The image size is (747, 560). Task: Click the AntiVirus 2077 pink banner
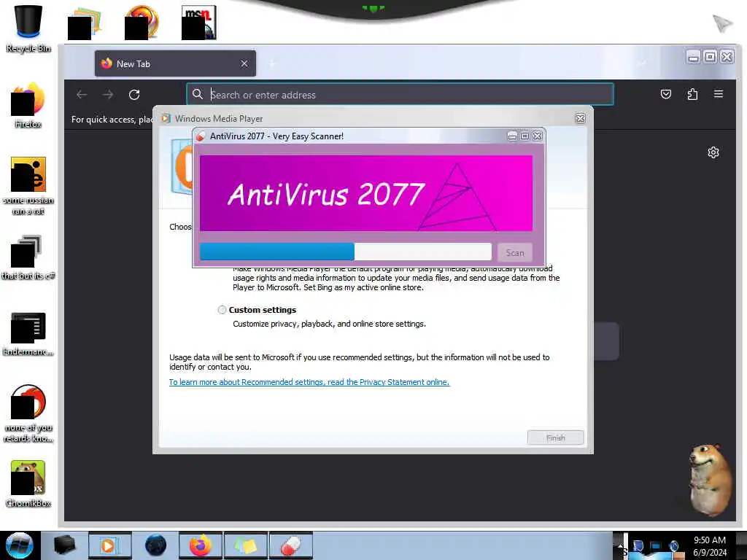[366, 192]
